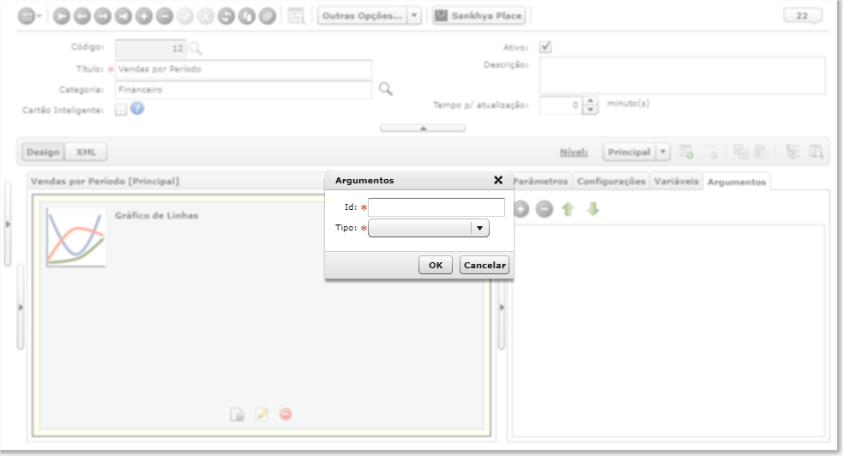Image resolution: width=843 pixels, height=456 pixels.
Task: Move the argument up with the green up arrow
Action: click(568, 209)
